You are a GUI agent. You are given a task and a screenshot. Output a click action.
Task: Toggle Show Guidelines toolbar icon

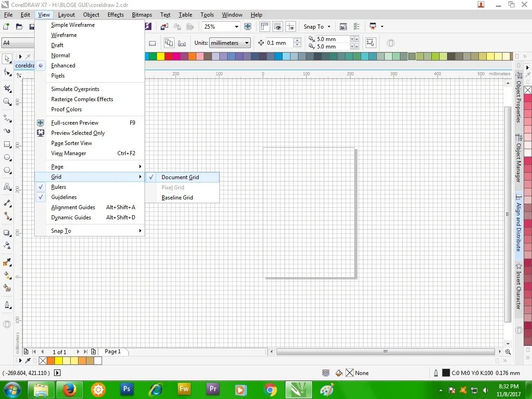[290, 26]
